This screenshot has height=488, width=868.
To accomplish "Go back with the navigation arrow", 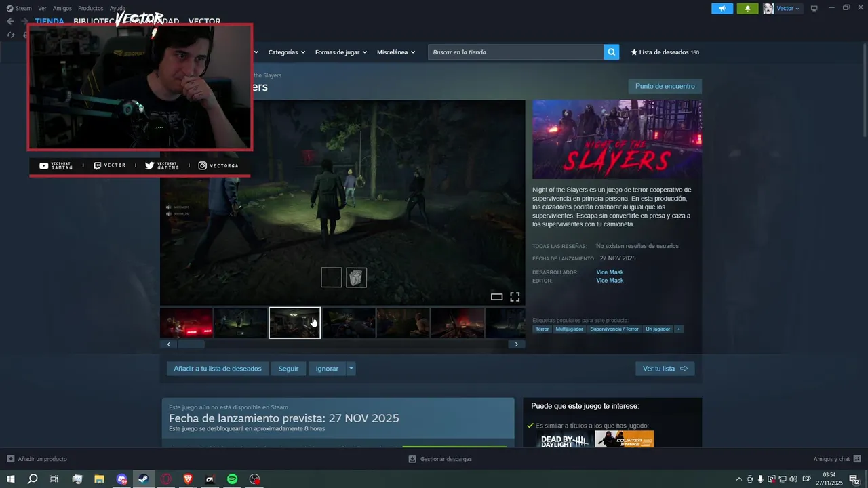I will (10, 21).
